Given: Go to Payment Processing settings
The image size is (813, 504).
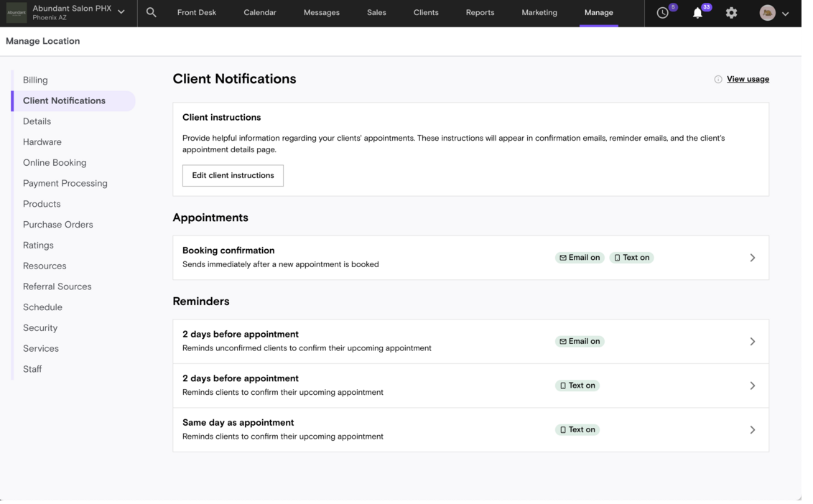Looking at the screenshot, I should (65, 184).
